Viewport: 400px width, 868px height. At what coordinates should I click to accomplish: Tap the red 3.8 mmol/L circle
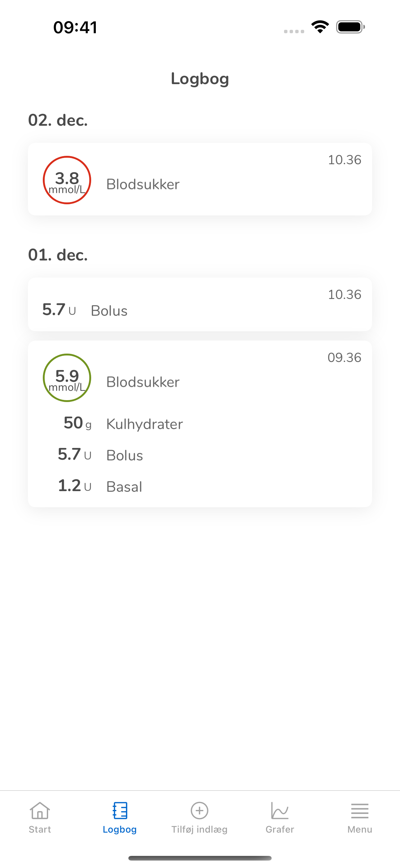[x=67, y=180]
